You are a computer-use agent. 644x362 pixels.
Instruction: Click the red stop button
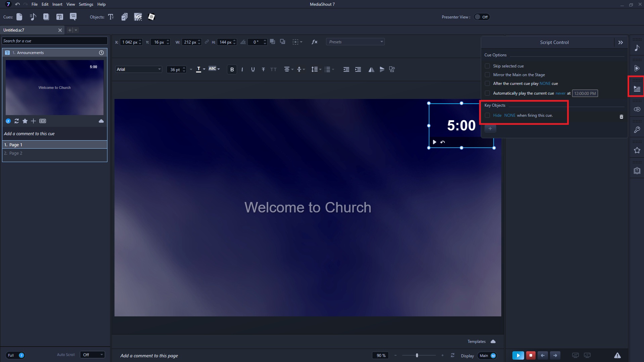[x=531, y=355]
